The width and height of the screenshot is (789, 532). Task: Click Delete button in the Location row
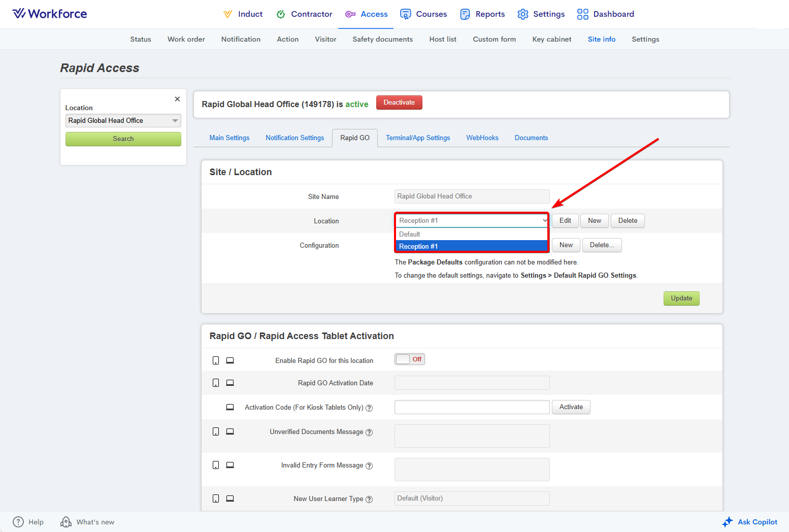[628, 221]
